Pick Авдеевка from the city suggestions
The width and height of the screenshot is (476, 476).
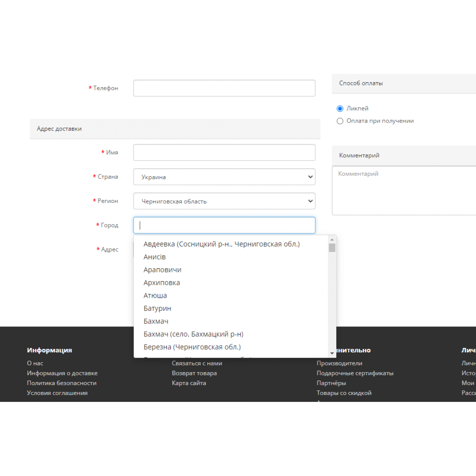click(221, 244)
